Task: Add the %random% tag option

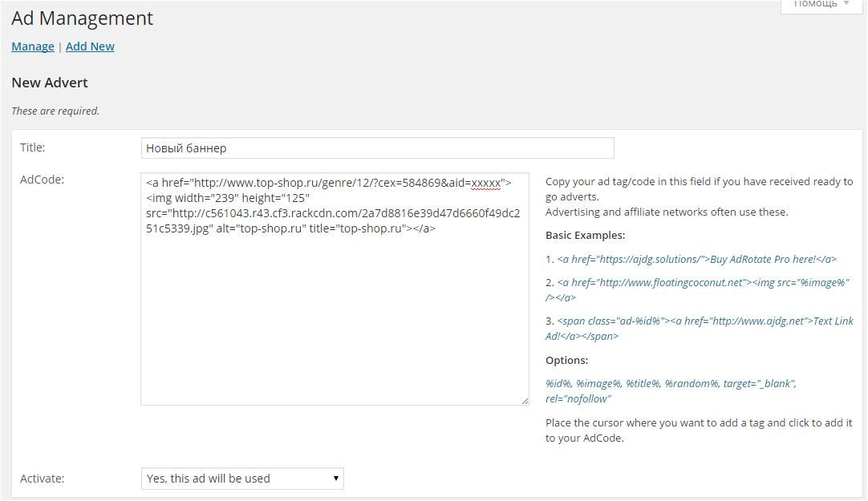Action: pyautogui.click(x=692, y=384)
